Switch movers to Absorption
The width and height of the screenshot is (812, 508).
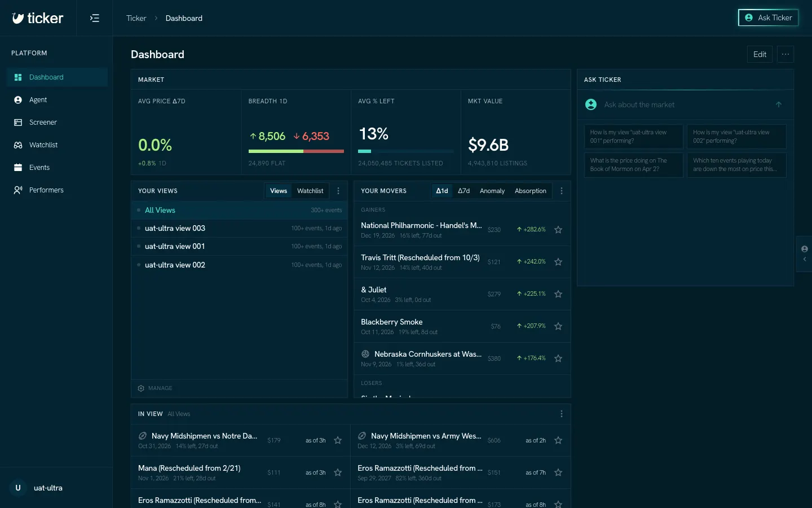tap(531, 191)
